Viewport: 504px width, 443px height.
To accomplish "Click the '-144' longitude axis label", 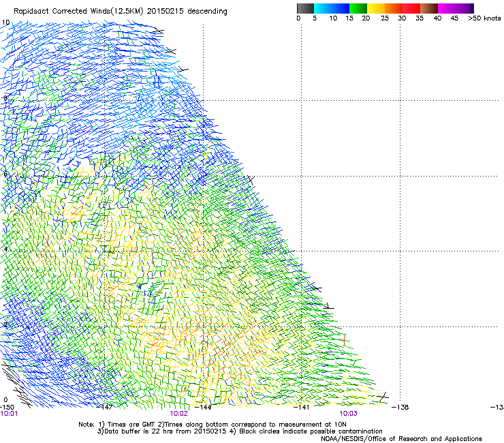I will 204,408.
